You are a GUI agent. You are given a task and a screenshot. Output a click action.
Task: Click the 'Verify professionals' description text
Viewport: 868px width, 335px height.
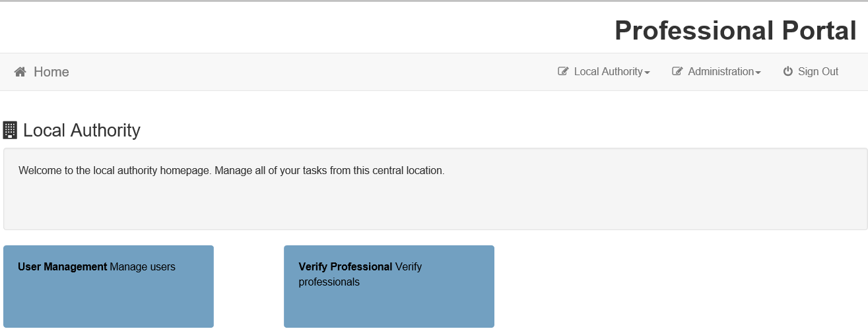pyautogui.click(x=360, y=274)
